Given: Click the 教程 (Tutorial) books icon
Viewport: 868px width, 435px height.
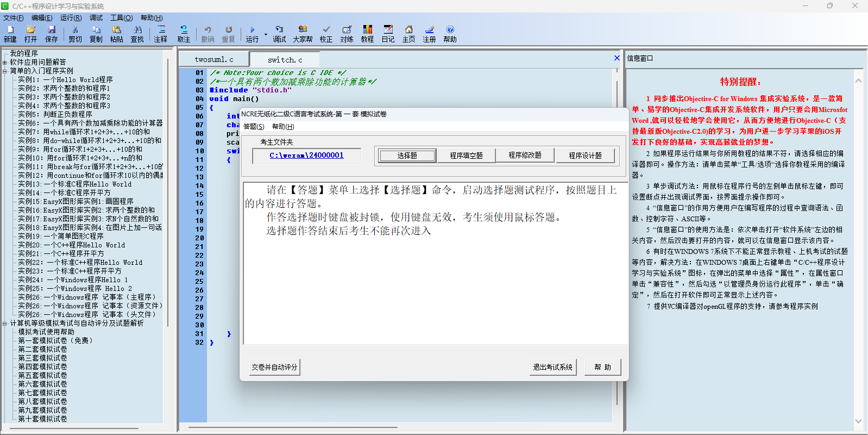Looking at the screenshot, I should pyautogui.click(x=368, y=34).
